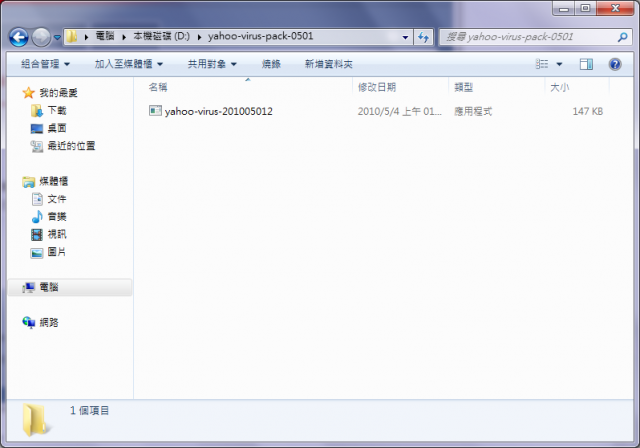Screen dimensions: 640x448
Task: Click the magnifier search icon
Action: pyautogui.click(x=622, y=37)
